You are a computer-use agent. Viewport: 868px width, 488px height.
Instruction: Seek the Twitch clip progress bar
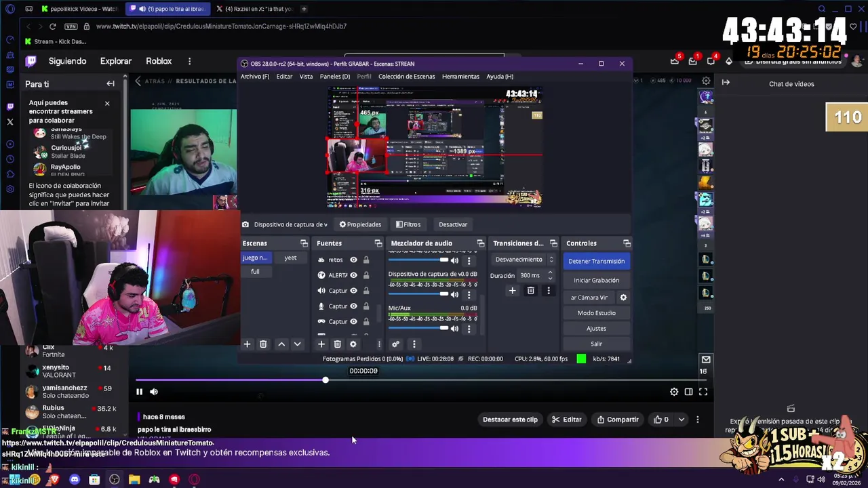(420, 380)
